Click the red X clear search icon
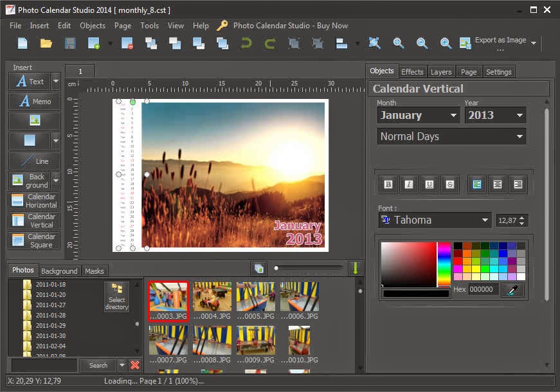The height and width of the screenshot is (392, 560). 135,365
